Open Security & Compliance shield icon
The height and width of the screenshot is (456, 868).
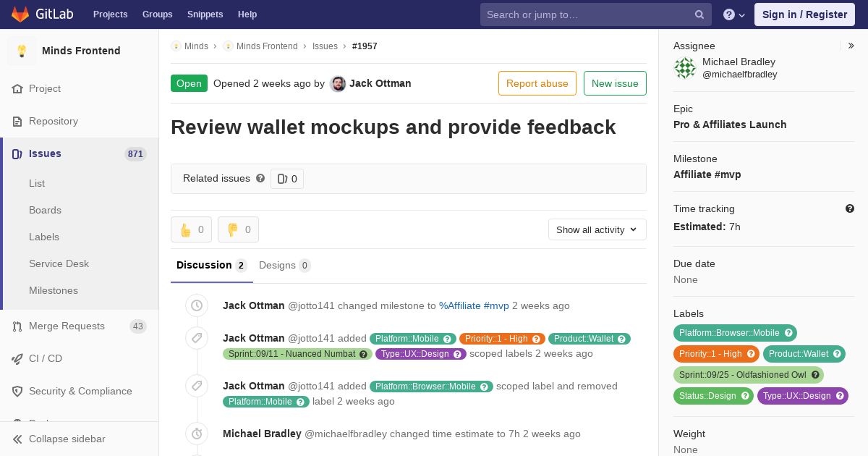point(17,391)
